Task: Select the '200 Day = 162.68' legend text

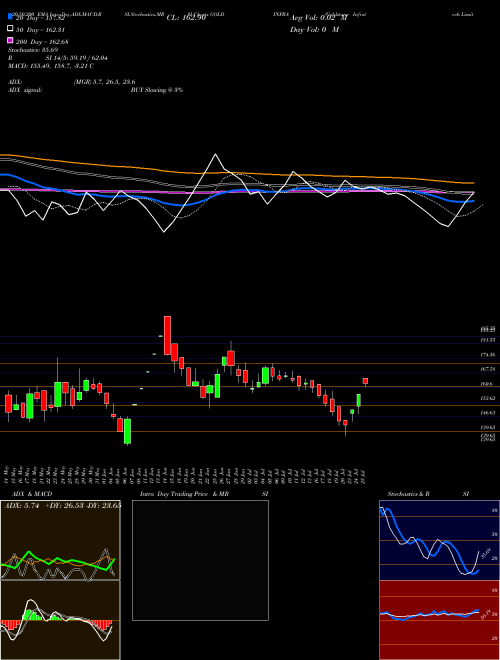Action: point(42,42)
